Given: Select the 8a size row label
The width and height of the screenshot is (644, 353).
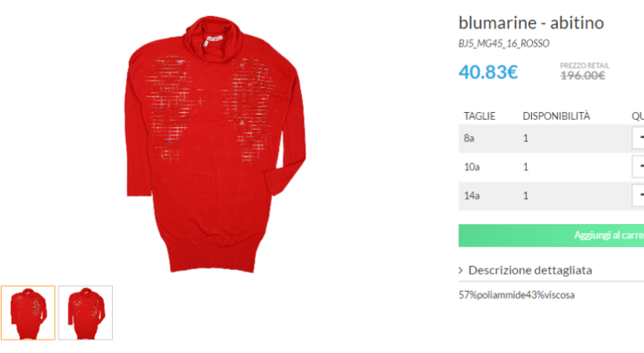Looking at the screenshot, I should click(469, 138).
